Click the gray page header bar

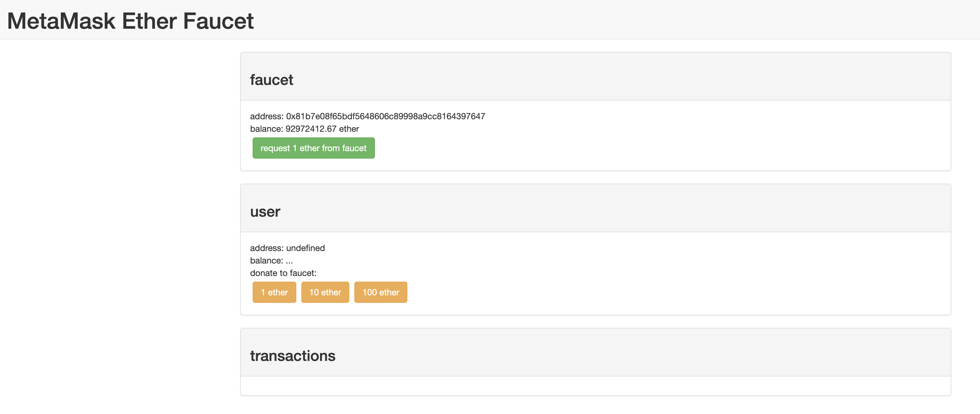[x=609, y=19]
